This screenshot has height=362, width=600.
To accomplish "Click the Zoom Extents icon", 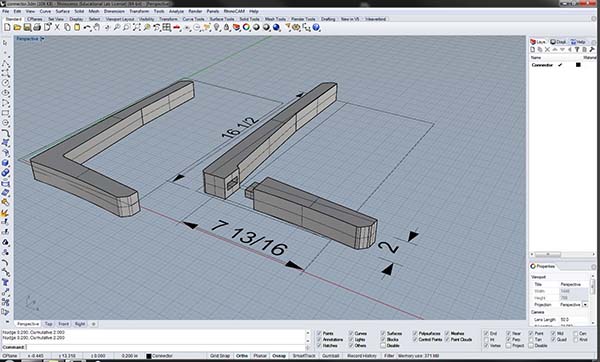I will pyautogui.click(x=137, y=27).
